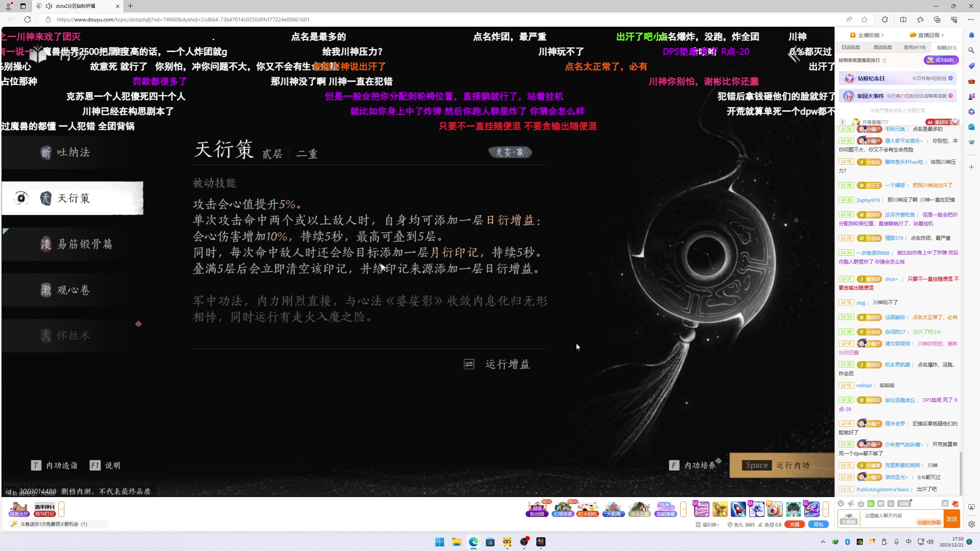Click the 充值 recharge button
The image size is (980, 551).
[795, 525]
